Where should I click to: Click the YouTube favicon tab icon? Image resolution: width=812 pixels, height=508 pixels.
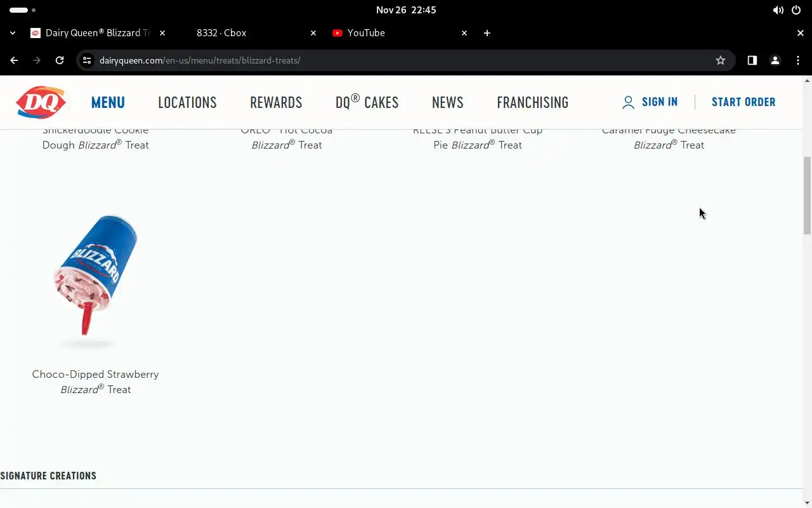337,33
